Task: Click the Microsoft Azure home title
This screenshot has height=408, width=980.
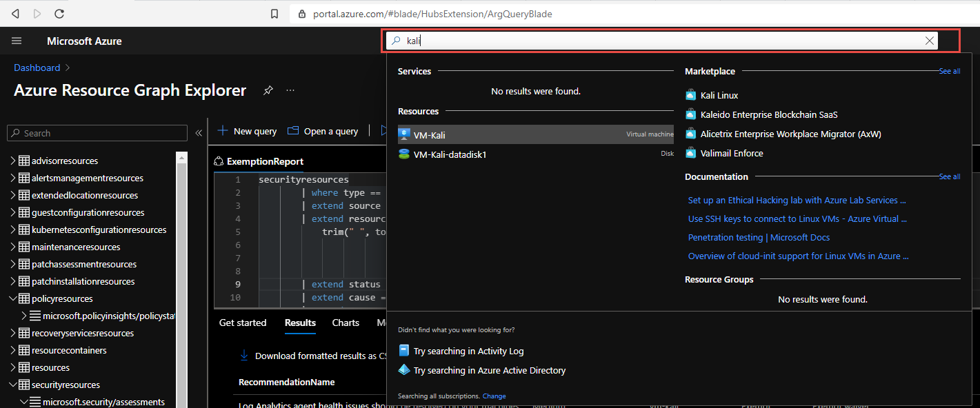Action: [x=84, y=41]
